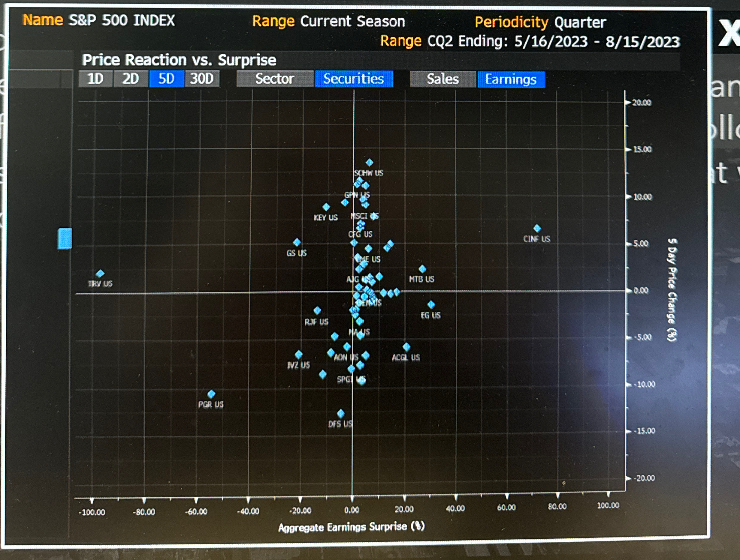Click the highlighted Securities toggle
The height and width of the screenshot is (560, 740).
click(354, 79)
